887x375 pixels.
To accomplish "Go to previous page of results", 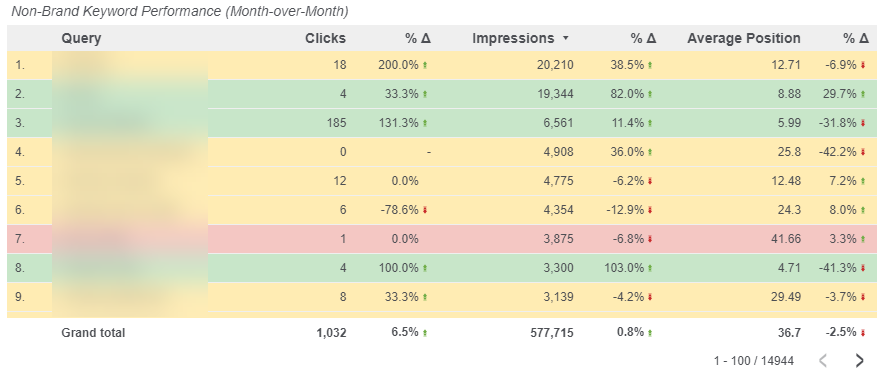I will coord(824,360).
